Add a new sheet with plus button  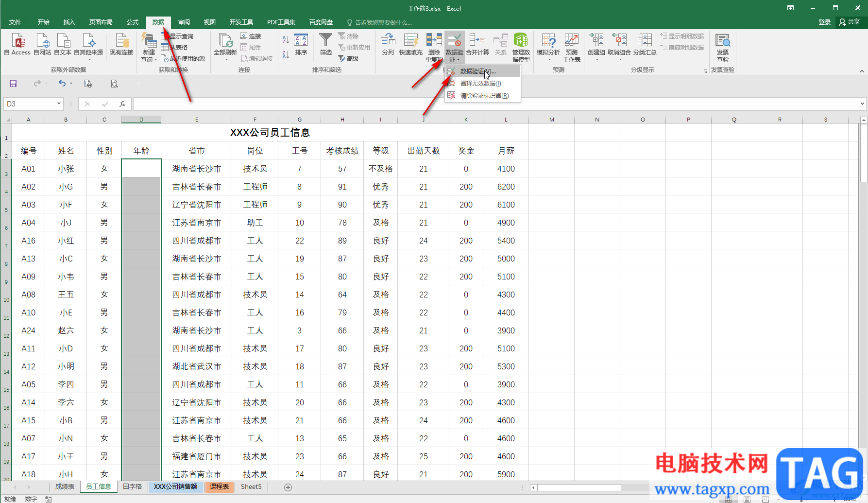pyautogui.click(x=288, y=487)
